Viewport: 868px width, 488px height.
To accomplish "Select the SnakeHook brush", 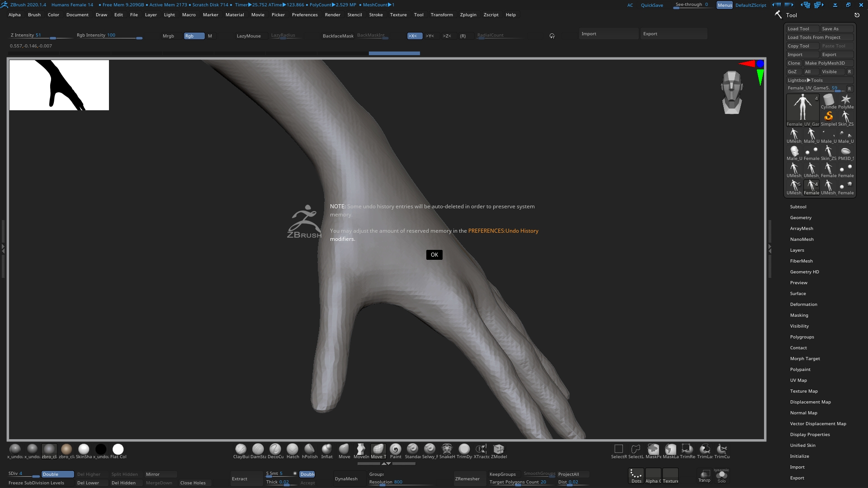I will pos(447,449).
